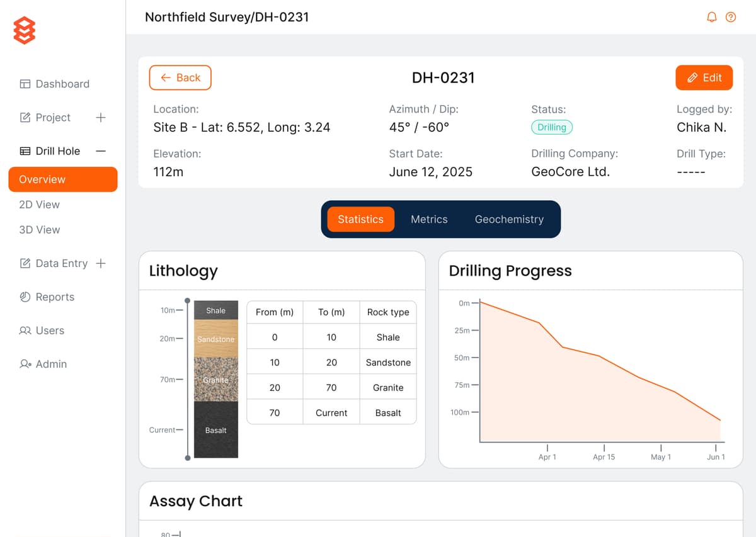
Task: Click the Back button
Action: click(x=180, y=77)
